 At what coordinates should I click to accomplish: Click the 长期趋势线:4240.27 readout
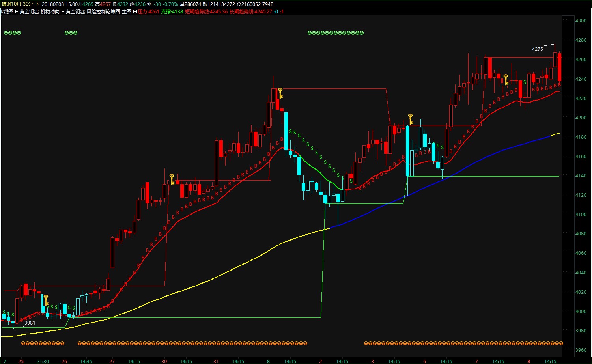251,12
